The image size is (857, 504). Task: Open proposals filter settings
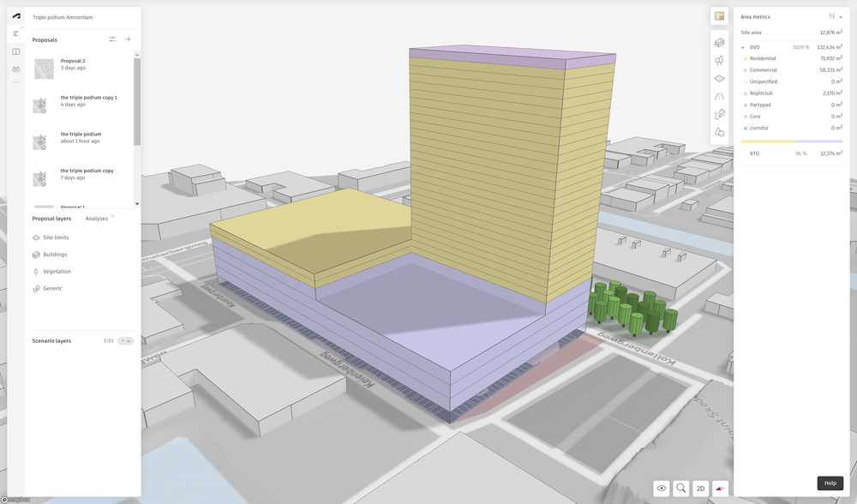coord(112,39)
